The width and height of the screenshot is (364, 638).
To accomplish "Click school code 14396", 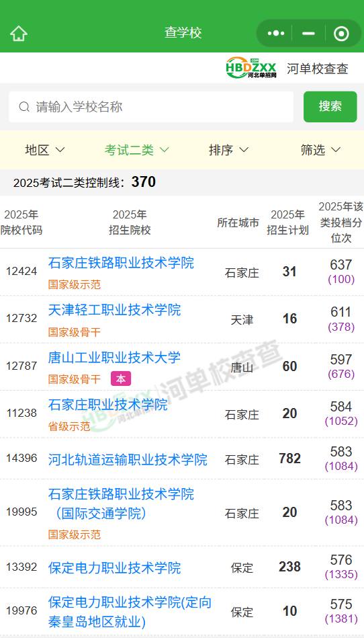I will pyautogui.click(x=21, y=458).
